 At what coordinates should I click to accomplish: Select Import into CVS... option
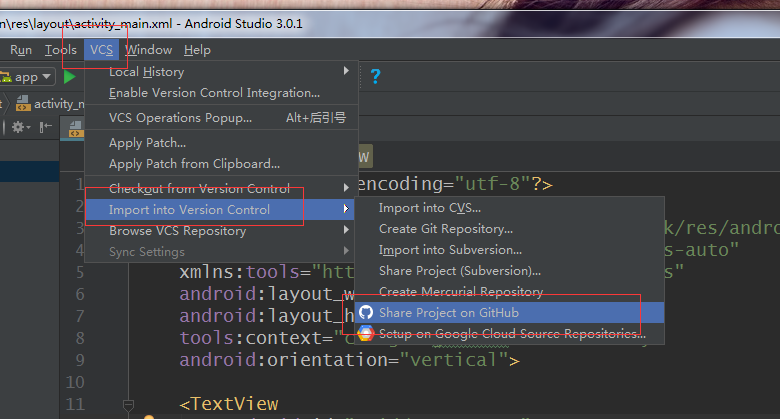click(x=509, y=208)
